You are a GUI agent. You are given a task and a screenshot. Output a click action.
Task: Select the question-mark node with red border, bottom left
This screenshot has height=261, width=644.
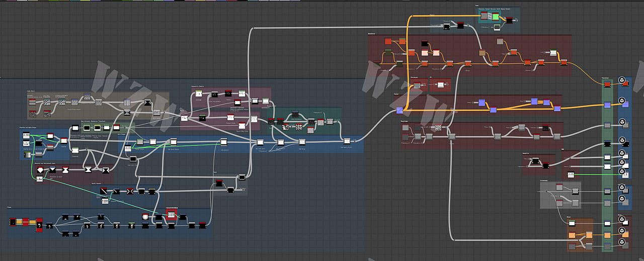pos(39,225)
